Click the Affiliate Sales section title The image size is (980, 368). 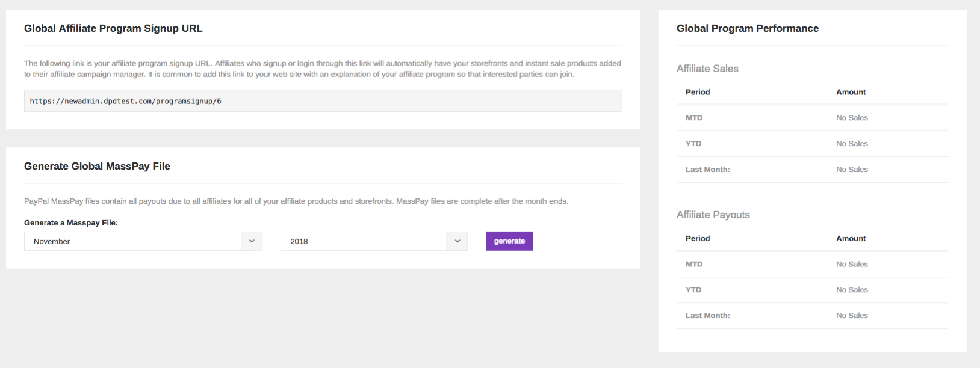coord(707,69)
